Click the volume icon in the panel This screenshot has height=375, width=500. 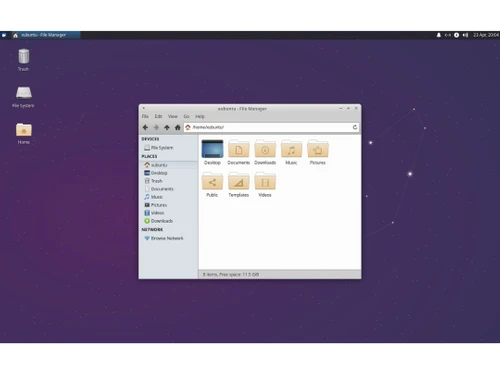point(465,35)
